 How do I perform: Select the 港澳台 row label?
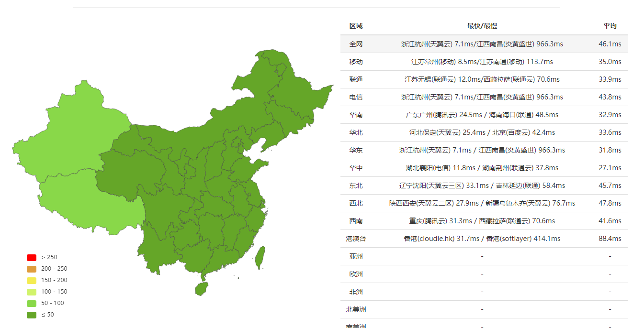click(356, 239)
